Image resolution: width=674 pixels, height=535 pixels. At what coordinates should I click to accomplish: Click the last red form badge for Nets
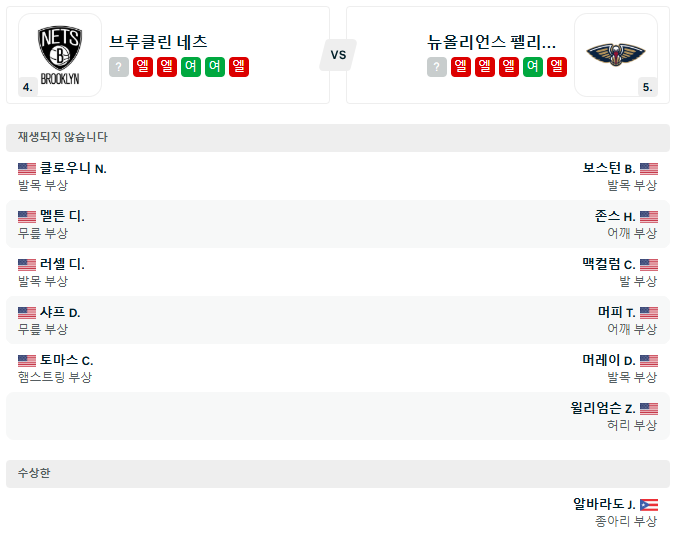click(239, 67)
